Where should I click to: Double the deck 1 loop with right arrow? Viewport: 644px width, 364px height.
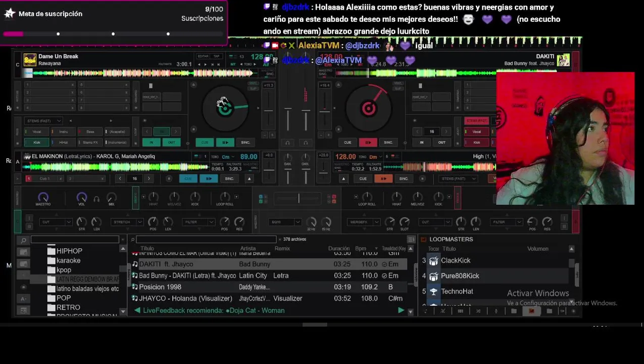click(x=175, y=131)
